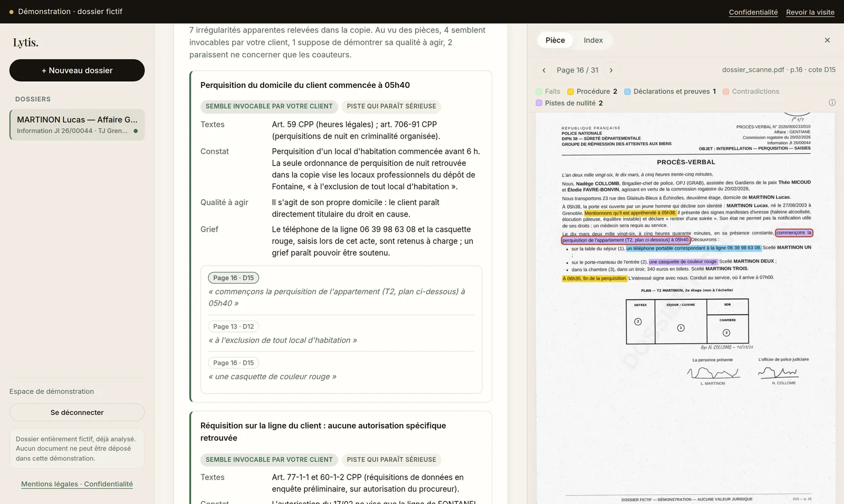The image size is (844, 504).
Task: Click the file label dossier_scanne.pdf · p.16
Action: tap(779, 70)
